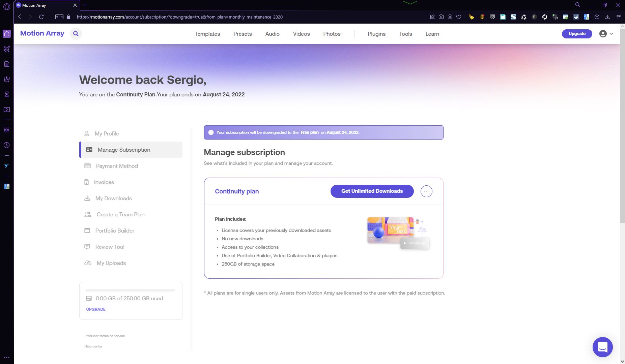Open the Learn navigation item
Image resolution: width=625 pixels, height=364 pixels.
point(432,34)
